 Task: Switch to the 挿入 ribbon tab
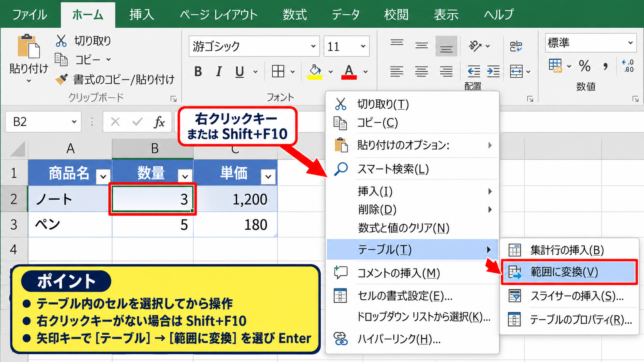click(x=142, y=15)
